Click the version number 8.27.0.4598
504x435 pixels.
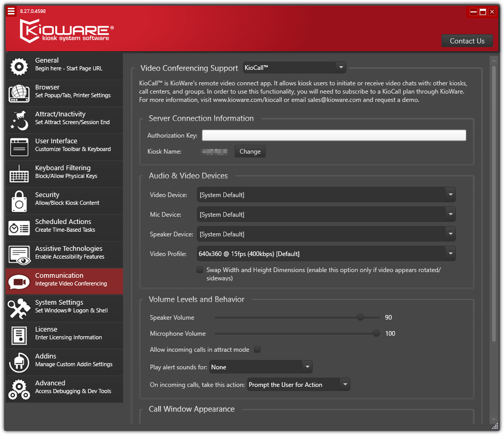point(33,11)
